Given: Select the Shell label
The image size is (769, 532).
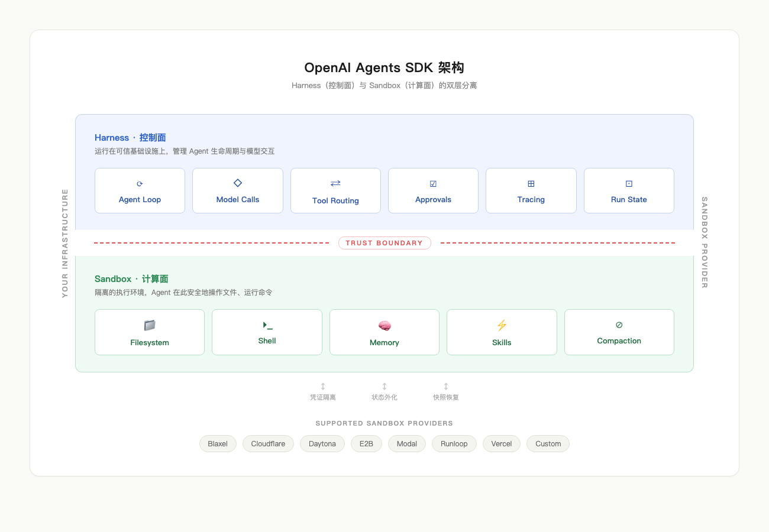Looking at the screenshot, I should [x=267, y=341].
